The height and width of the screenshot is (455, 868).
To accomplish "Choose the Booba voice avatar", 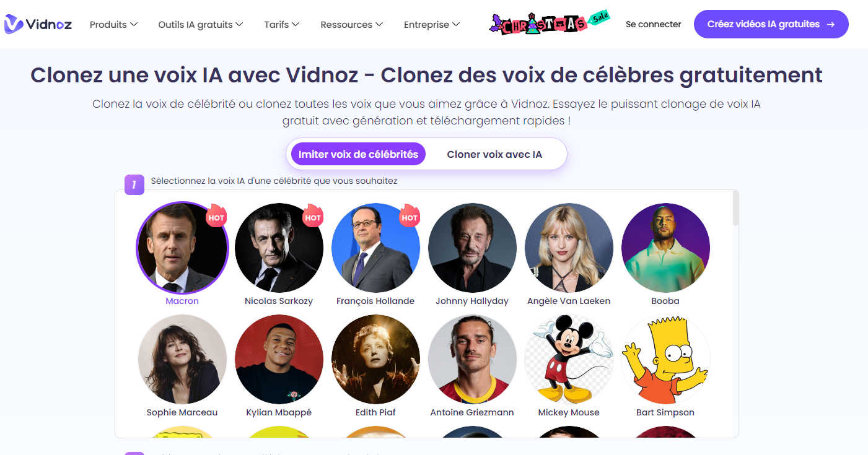I will pos(665,248).
